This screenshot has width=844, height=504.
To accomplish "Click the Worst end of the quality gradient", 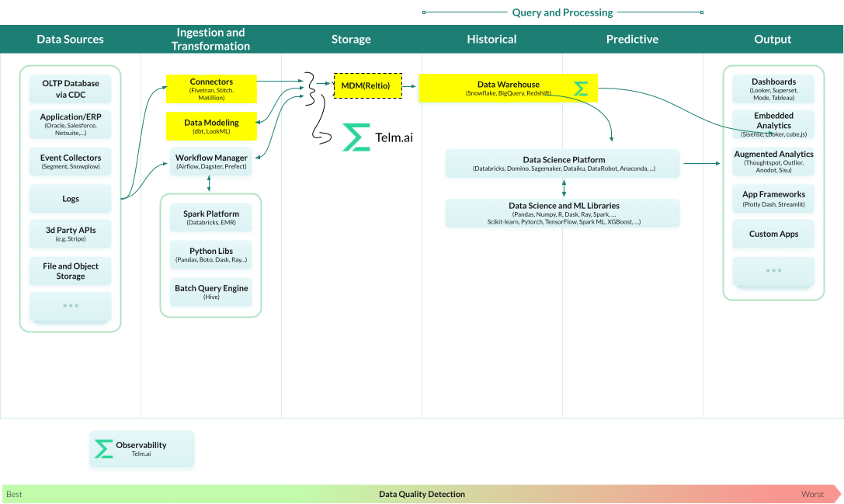I will [x=812, y=494].
